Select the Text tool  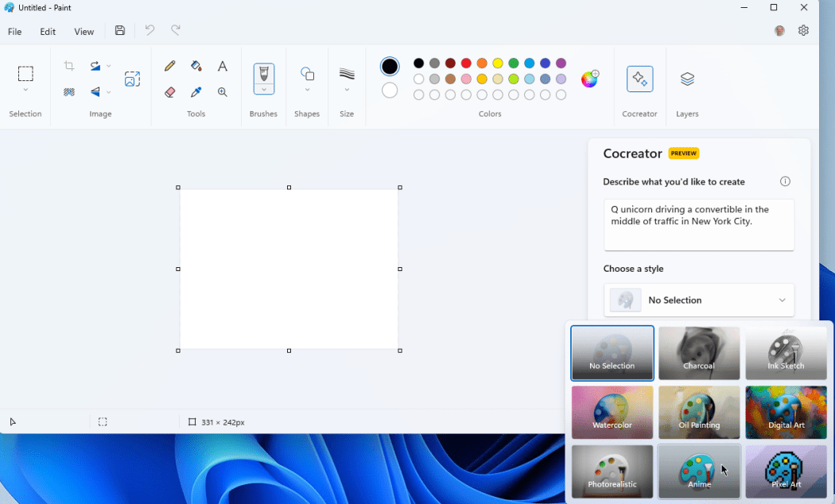click(223, 66)
